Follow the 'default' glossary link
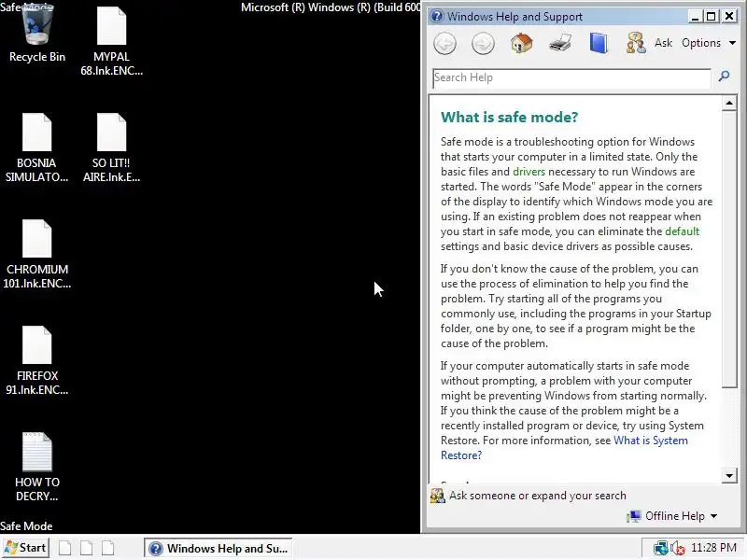Screen dimensions: 747x560 [683, 231]
